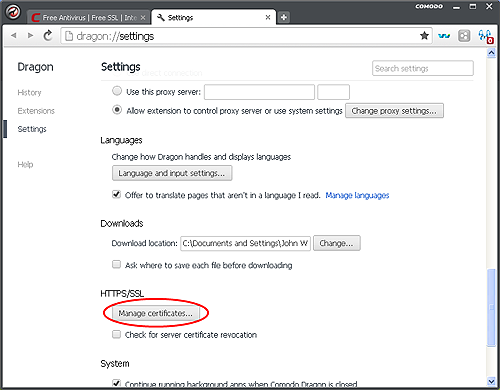Switch to the Free Antivirus tab
Screen dimensions: 500x390
point(89,17)
